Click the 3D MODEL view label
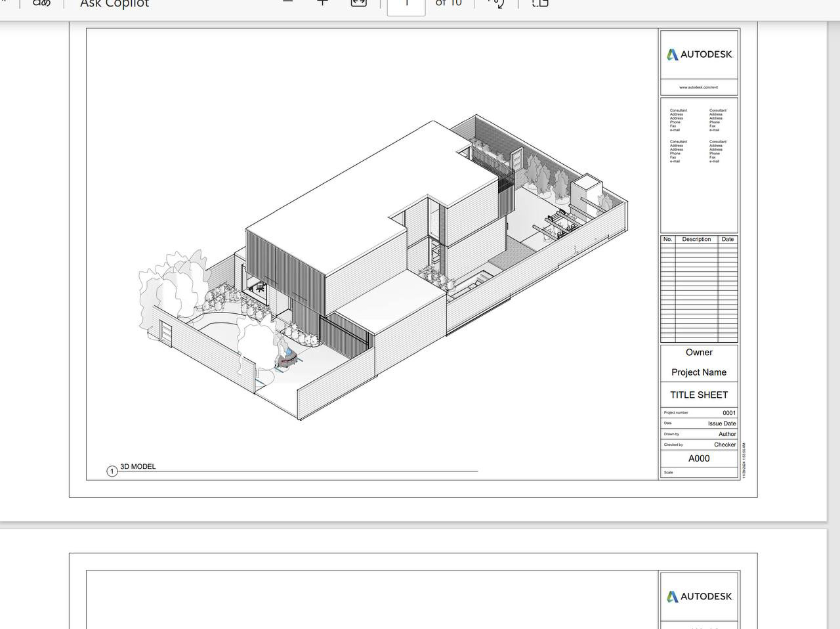 pyautogui.click(x=138, y=467)
